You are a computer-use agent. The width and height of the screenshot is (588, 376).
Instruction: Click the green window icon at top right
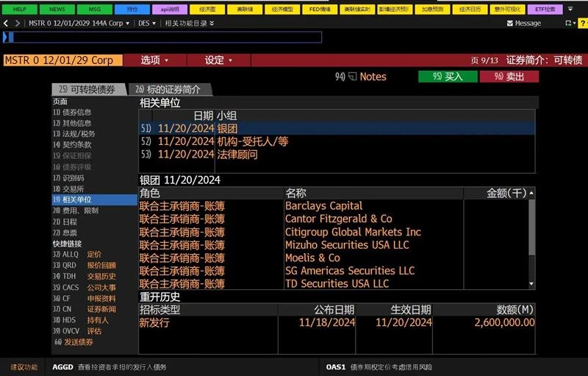(x=567, y=24)
